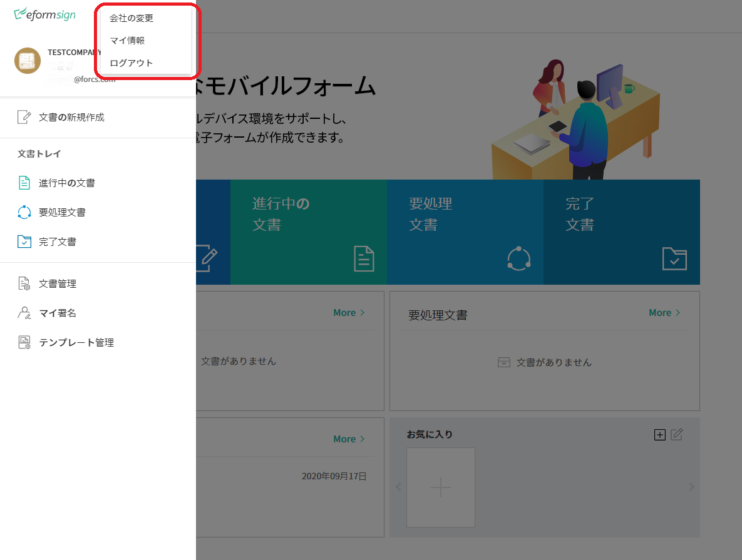Open the 完了文書 dashboard tile
Screen dimensions: 742x560
click(622, 232)
